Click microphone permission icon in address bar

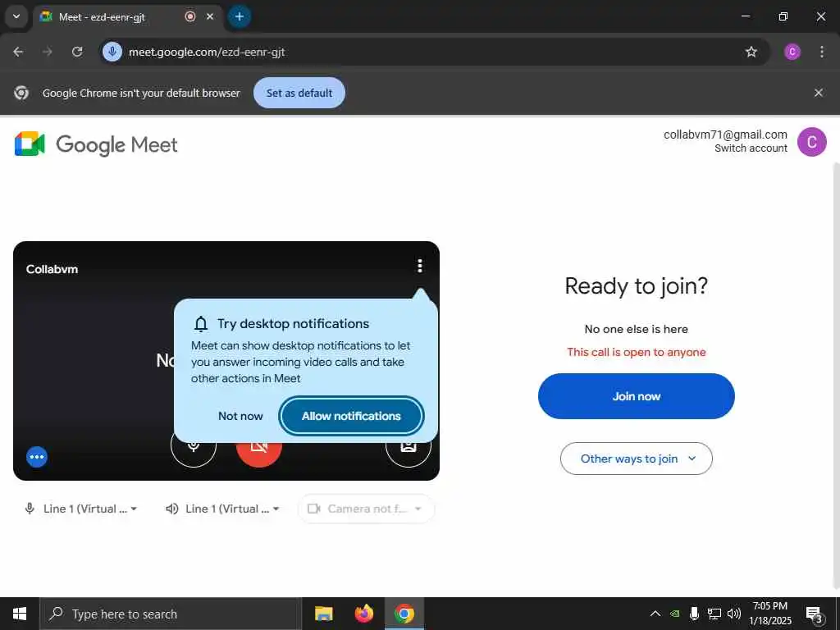(112, 52)
